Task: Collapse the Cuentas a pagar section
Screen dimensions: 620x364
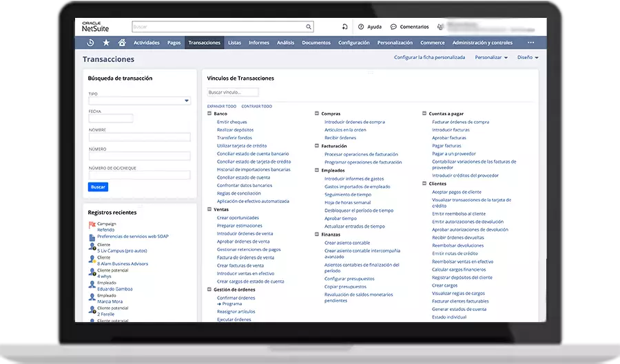Action: click(424, 114)
